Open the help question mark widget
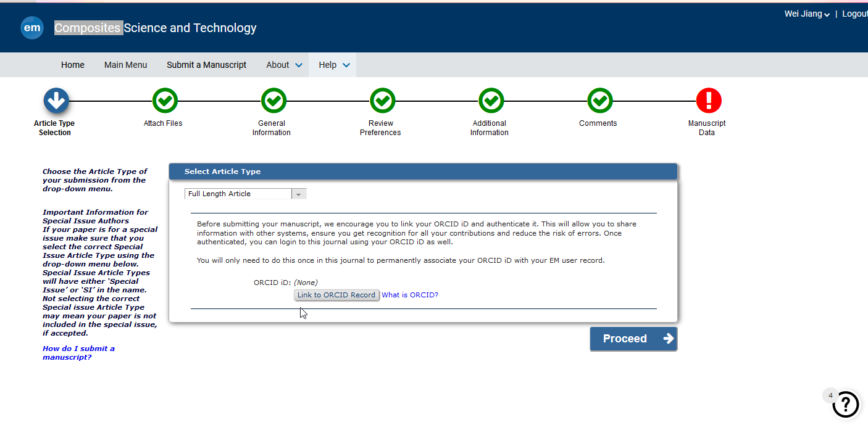The height and width of the screenshot is (438, 868). [845, 405]
